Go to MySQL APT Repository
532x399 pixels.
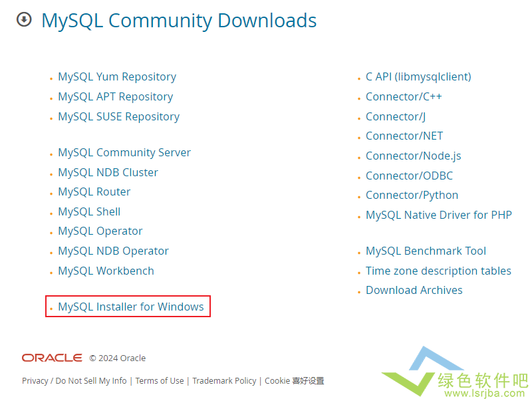tap(115, 97)
